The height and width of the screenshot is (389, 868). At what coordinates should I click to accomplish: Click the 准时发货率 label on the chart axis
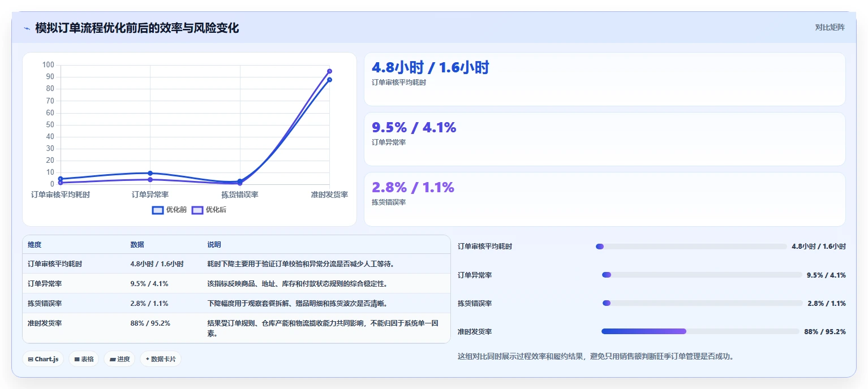tap(329, 194)
